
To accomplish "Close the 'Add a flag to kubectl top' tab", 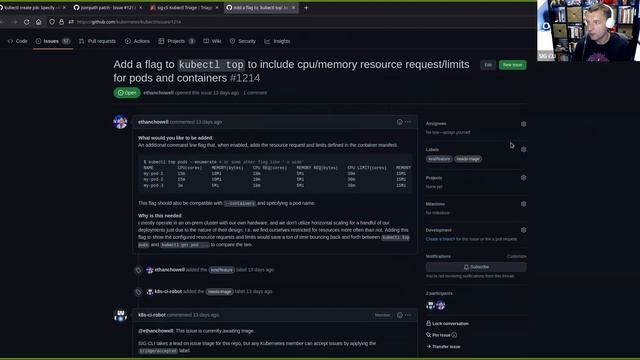I will point(293,8).
